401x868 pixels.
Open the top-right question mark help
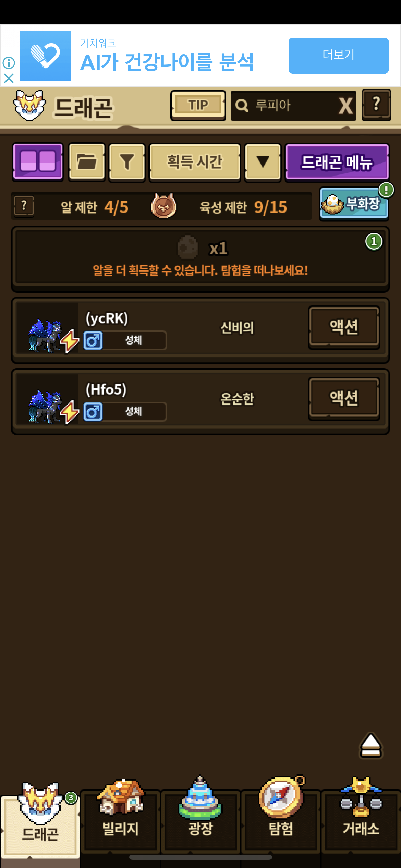376,105
